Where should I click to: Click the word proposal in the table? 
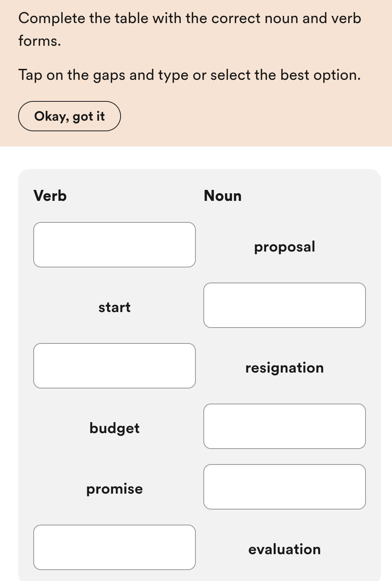(284, 246)
